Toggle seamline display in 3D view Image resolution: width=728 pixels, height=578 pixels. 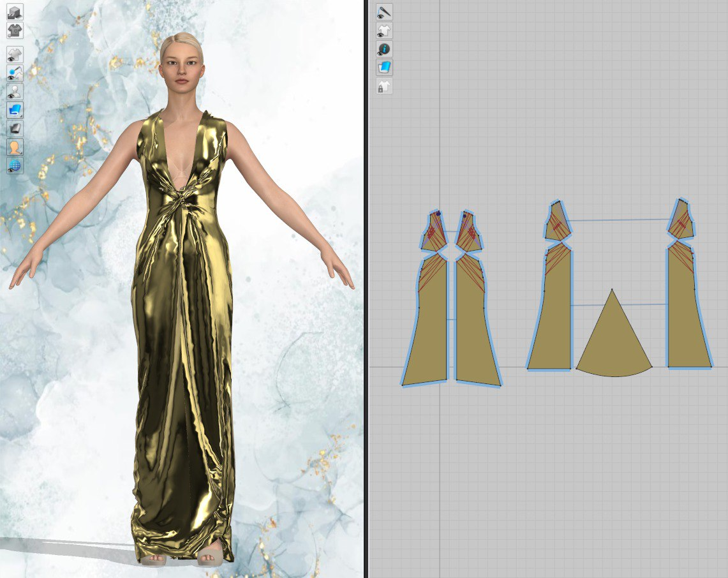point(15,73)
